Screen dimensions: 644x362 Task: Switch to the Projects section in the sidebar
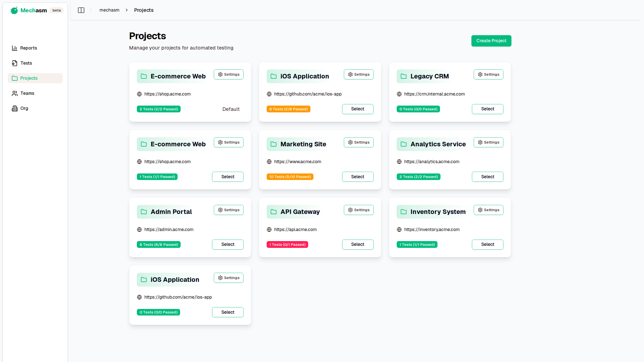pos(28,78)
